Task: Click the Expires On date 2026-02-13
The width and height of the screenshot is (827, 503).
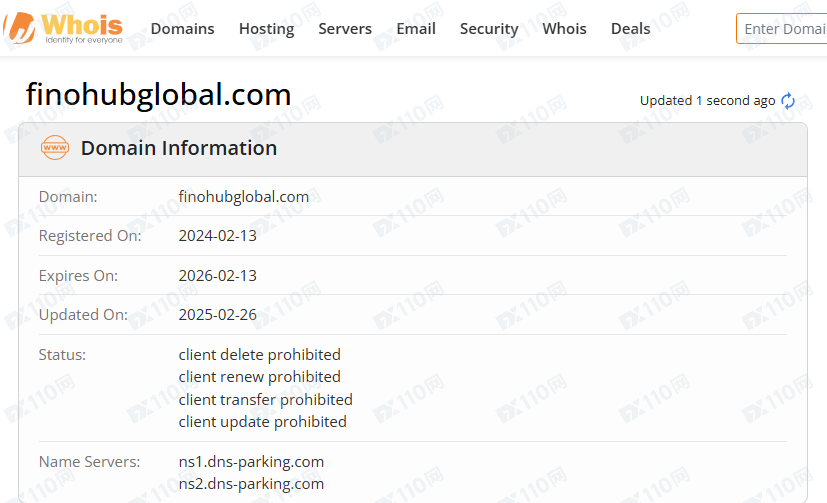Action: click(x=217, y=275)
